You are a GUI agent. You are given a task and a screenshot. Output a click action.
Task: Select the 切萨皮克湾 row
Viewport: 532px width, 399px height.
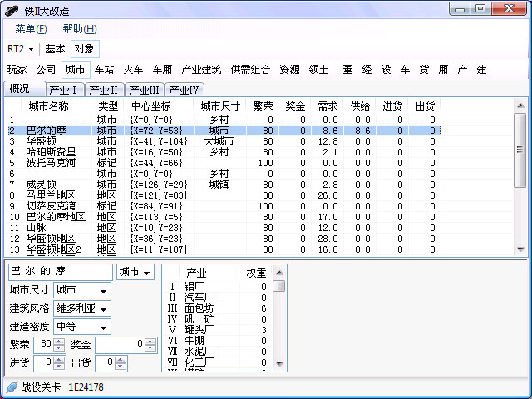pyautogui.click(x=224, y=206)
